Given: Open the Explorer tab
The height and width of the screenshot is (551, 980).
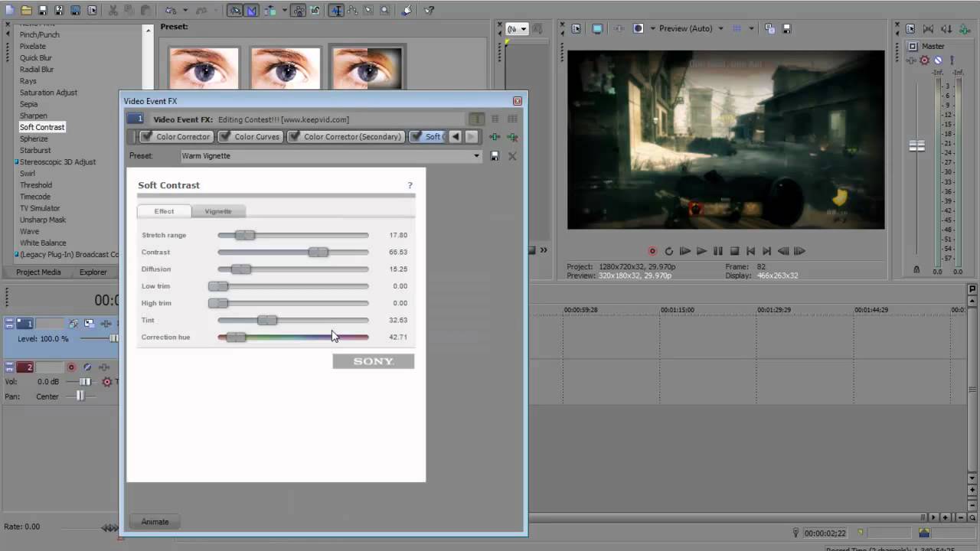Looking at the screenshot, I should point(93,272).
